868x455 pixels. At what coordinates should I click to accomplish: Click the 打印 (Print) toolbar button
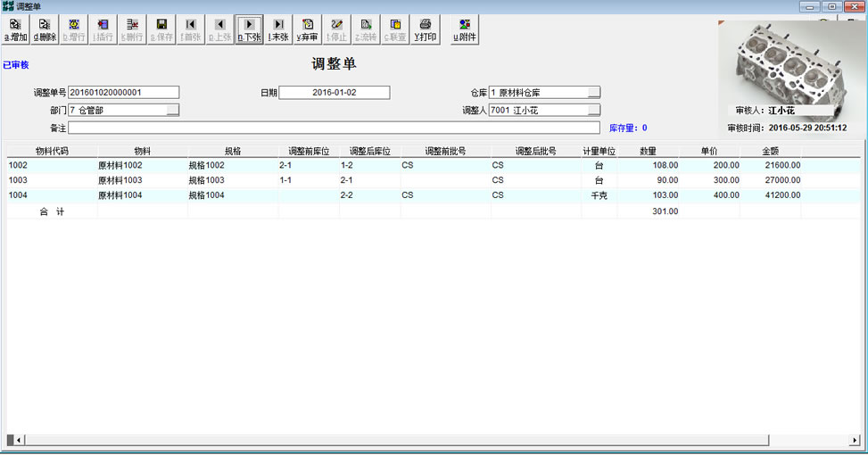pyautogui.click(x=426, y=30)
